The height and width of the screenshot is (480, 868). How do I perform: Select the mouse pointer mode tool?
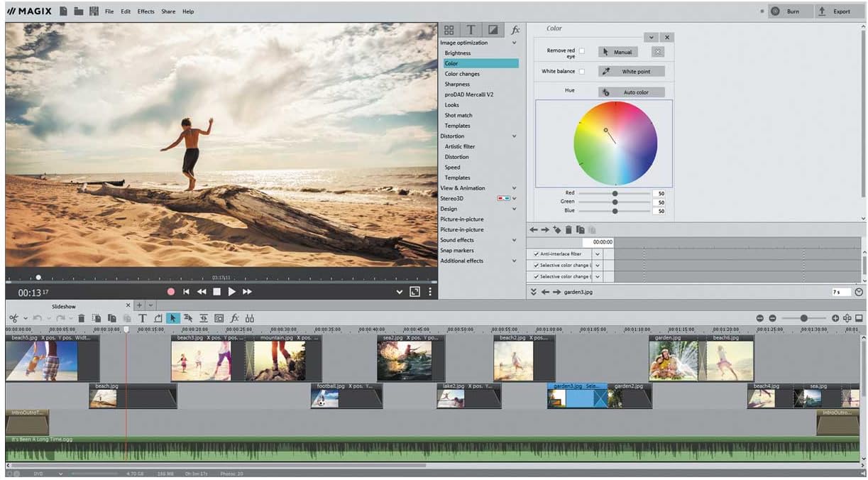point(172,319)
